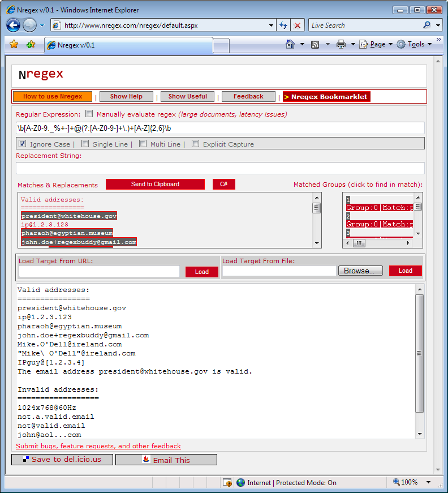Click the Print icon
448x493 pixels.
[x=341, y=44]
